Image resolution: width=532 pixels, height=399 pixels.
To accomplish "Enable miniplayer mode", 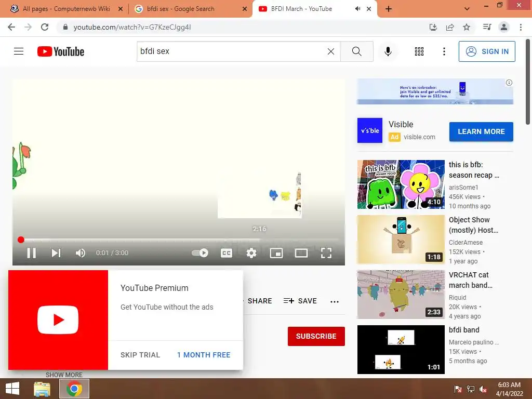I will 276,253.
